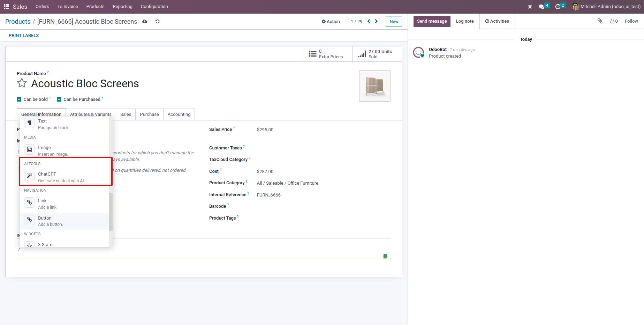Viewport: 644px width, 325px height.
Task: Click the Button command icon
Action: click(x=29, y=220)
